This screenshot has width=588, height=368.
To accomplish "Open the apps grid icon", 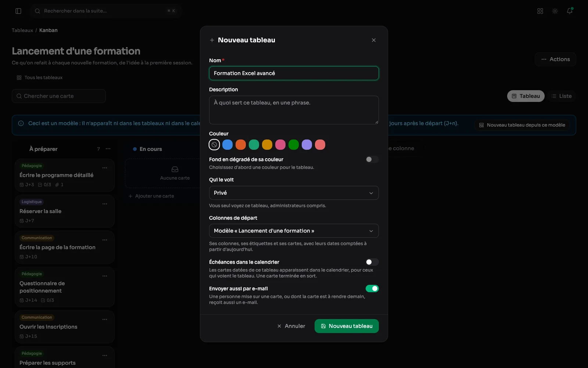I will click(540, 11).
